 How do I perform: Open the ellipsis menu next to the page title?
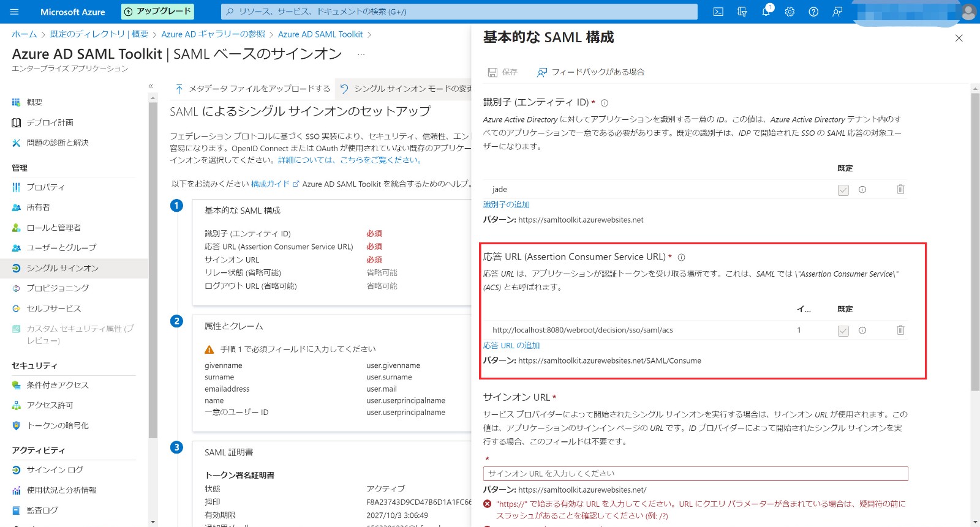(361, 54)
